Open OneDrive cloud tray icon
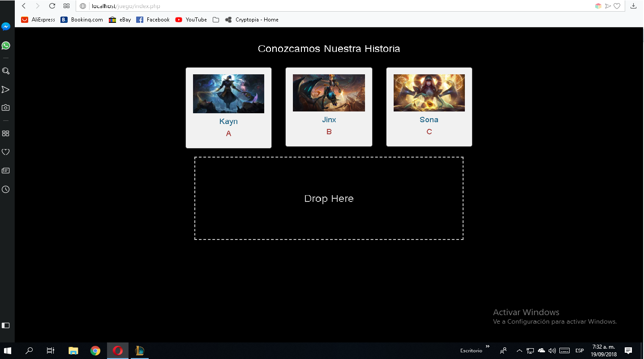Viewport: 644px width, 359px height. tap(541, 350)
